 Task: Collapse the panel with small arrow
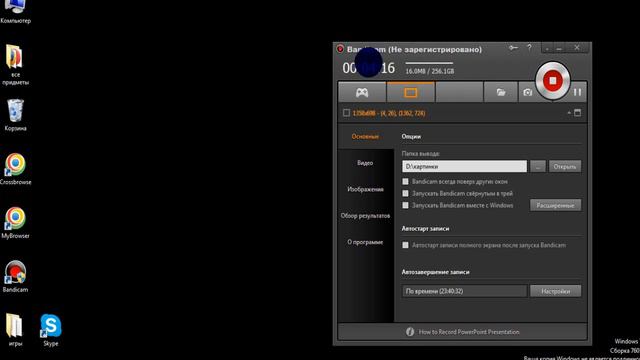[569, 113]
